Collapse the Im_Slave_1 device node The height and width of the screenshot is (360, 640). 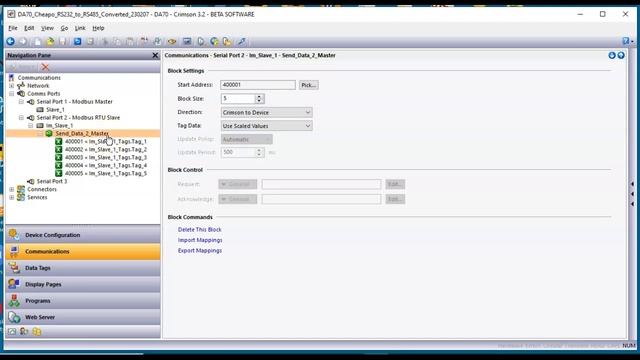[x=31, y=125]
